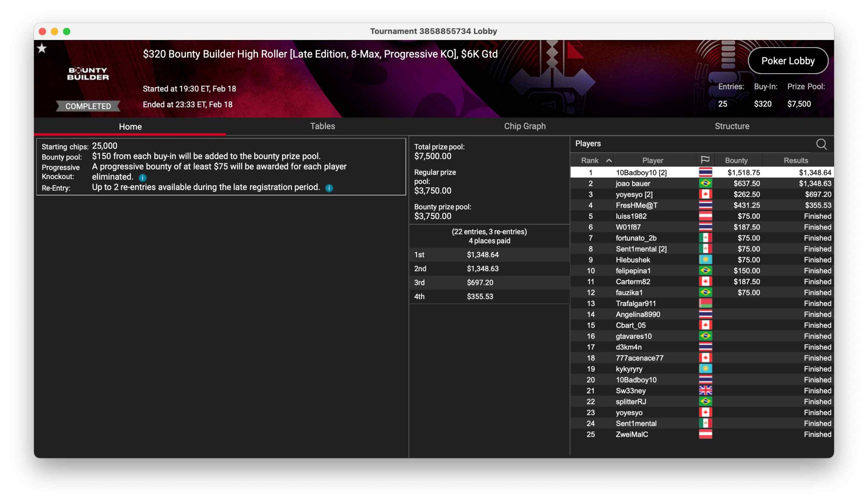The width and height of the screenshot is (868, 503).
Task: Click the Progressive Knockout info icon
Action: click(143, 178)
